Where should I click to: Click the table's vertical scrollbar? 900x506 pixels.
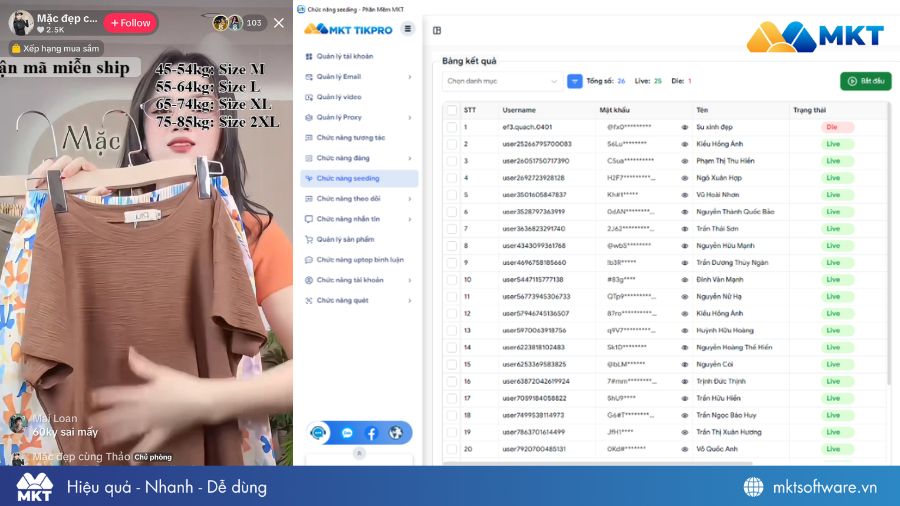889,244
